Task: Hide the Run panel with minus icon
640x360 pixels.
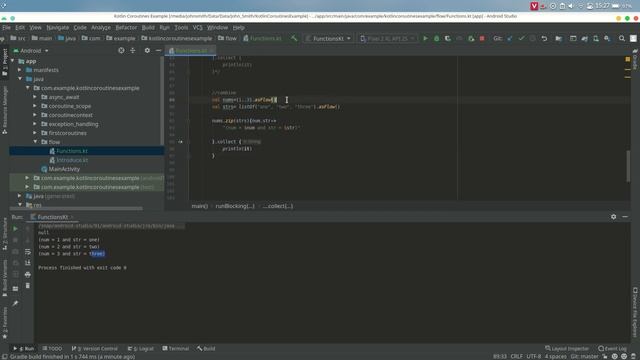Action: (625, 217)
